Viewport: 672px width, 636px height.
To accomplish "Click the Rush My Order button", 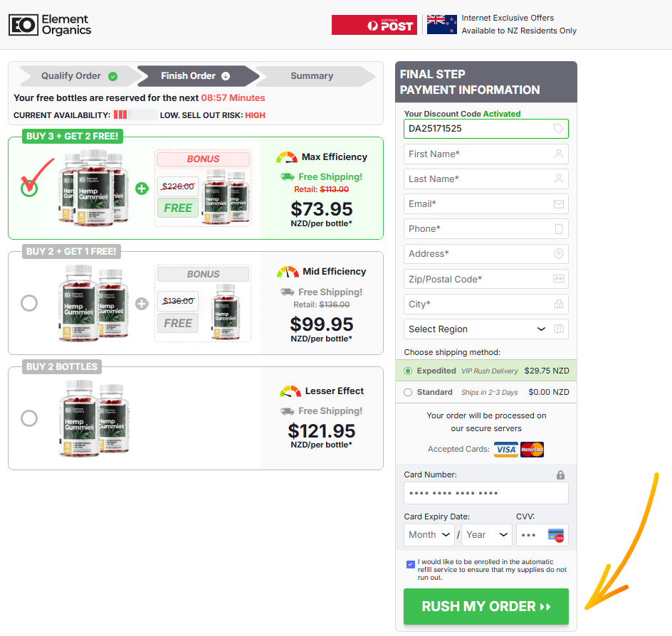I will coord(486,606).
